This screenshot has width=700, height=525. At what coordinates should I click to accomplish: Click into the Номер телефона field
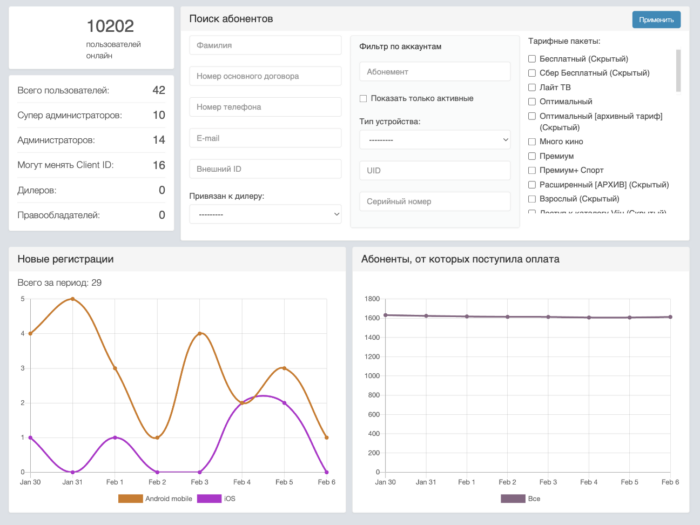[265, 107]
